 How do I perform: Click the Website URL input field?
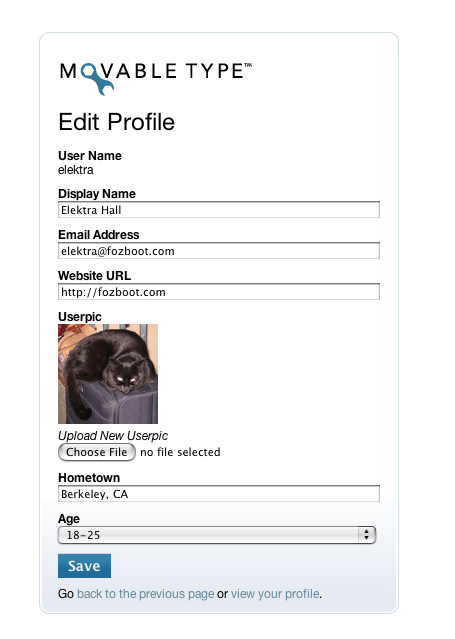coord(219,292)
